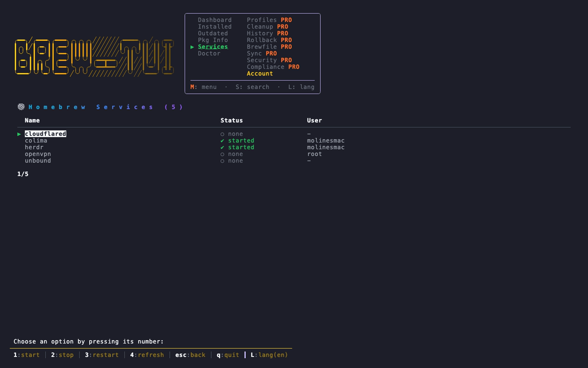This screenshot has height=368, width=588.
Task: Open the Cleanup PRO entry
Action: click(267, 27)
